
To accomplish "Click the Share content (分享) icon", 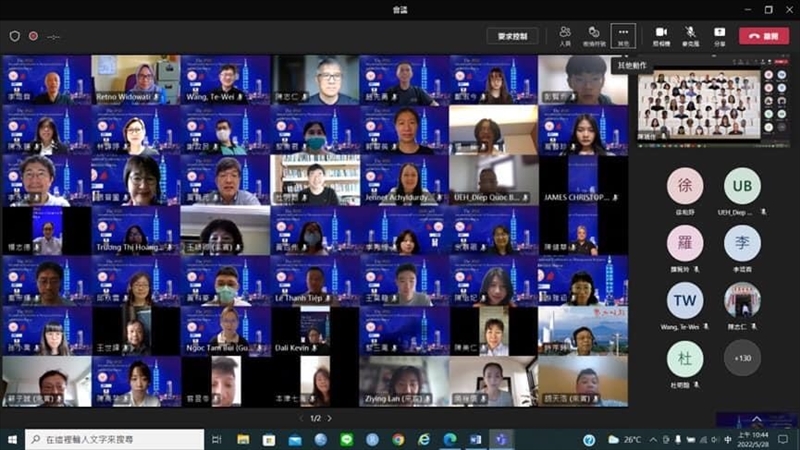I will pyautogui.click(x=719, y=36).
